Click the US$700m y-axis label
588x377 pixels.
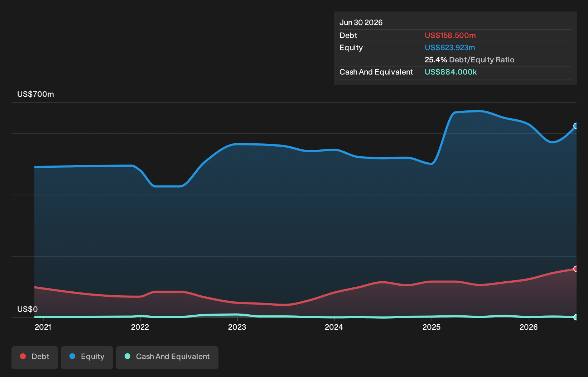(x=36, y=94)
